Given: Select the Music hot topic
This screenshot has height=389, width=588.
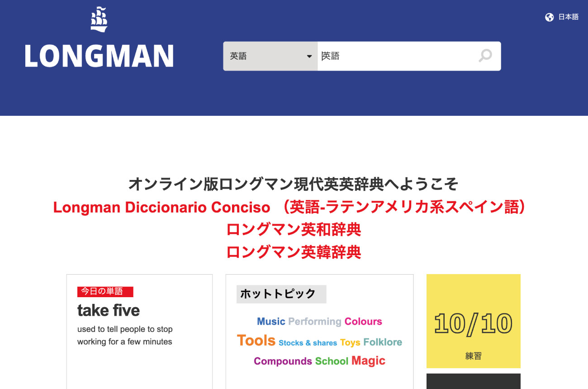Looking at the screenshot, I should click(271, 322).
